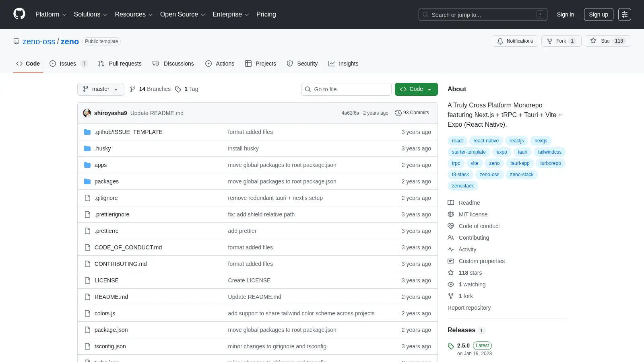Viewport: 644px width, 362px height.
Task: Click the eye icon next to watching
Action: [x=451, y=284]
